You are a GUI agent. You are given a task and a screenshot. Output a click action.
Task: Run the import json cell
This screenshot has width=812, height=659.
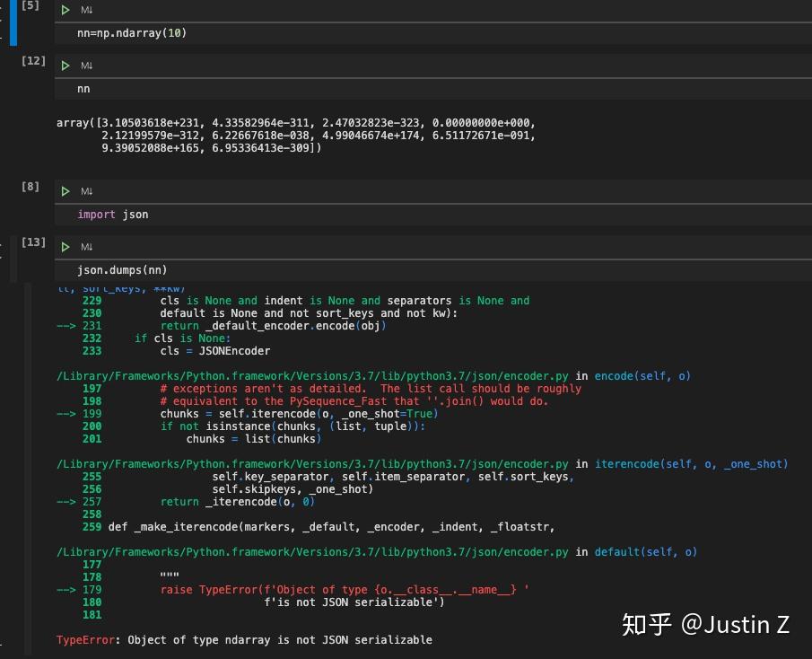coord(65,190)
